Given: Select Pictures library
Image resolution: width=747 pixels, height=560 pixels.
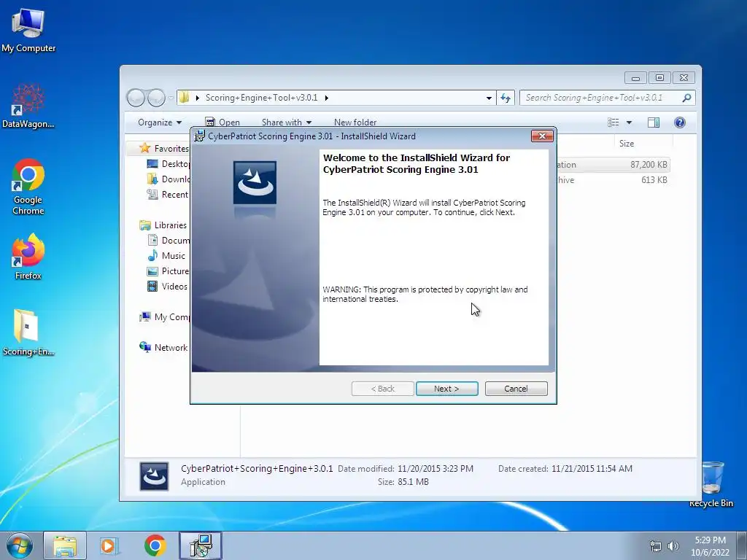Looking at the screenshot, I should [169, 271].
